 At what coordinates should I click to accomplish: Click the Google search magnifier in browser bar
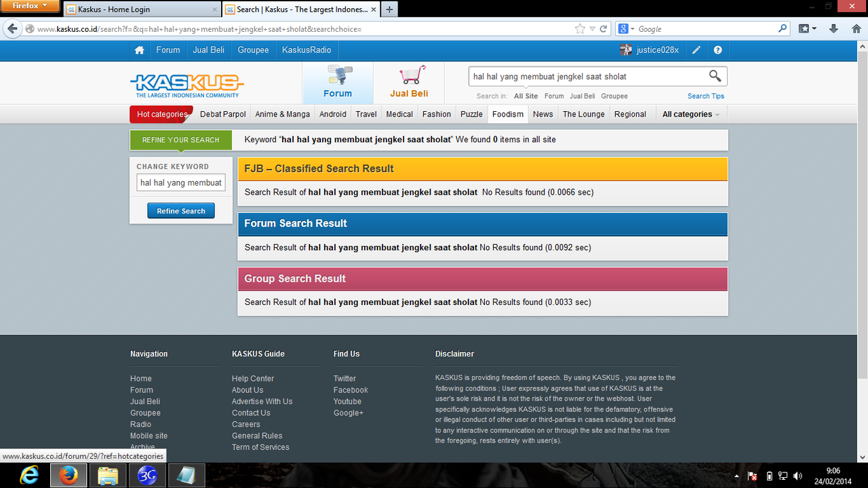coord(783,29)
